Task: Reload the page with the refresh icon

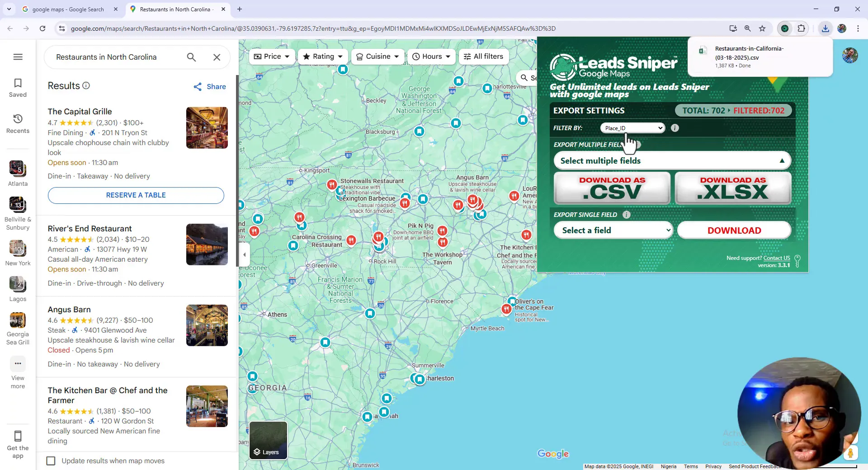Action: tap(42, 28)
